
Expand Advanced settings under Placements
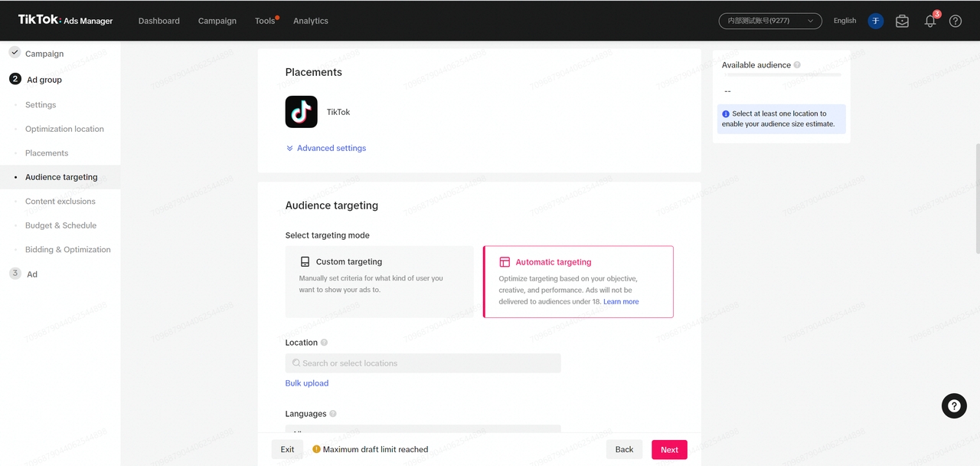[x=326, y=148]
